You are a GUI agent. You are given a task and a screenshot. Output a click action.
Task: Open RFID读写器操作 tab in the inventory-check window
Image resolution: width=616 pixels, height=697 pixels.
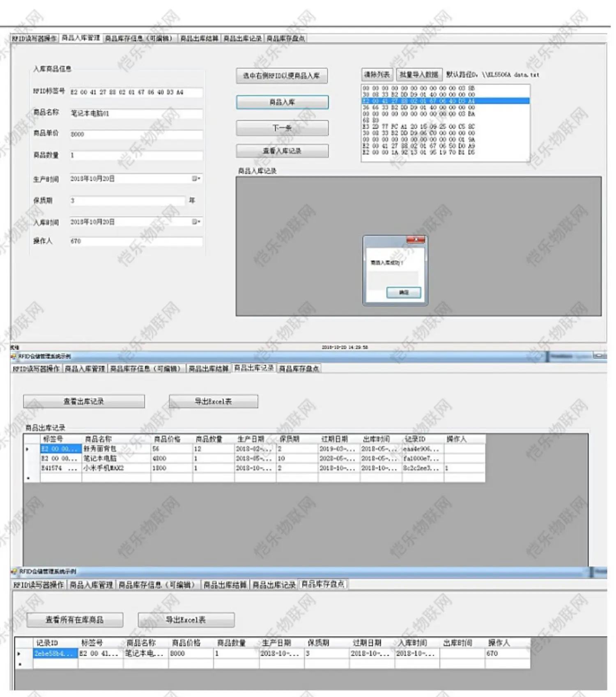[x=39, y=585]
